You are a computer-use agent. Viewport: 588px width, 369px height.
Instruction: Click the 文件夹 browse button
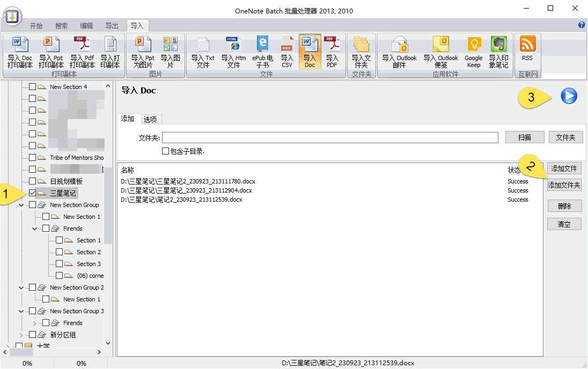point(565,137)
